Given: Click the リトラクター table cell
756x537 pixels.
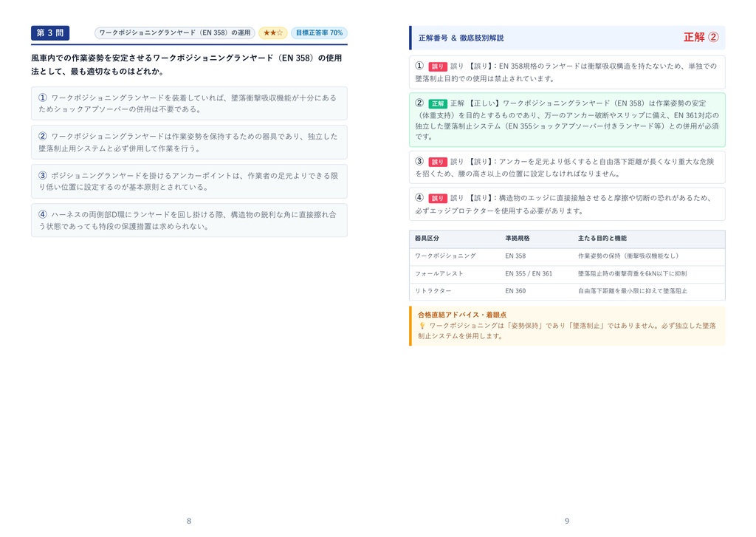Looking at the screenshot, I should coord(433,291).
